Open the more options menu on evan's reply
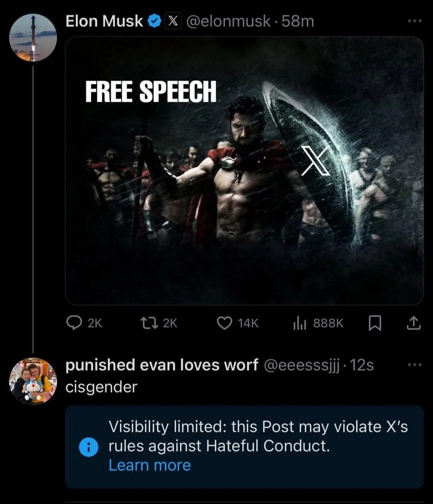 click(x=415, y=365)
